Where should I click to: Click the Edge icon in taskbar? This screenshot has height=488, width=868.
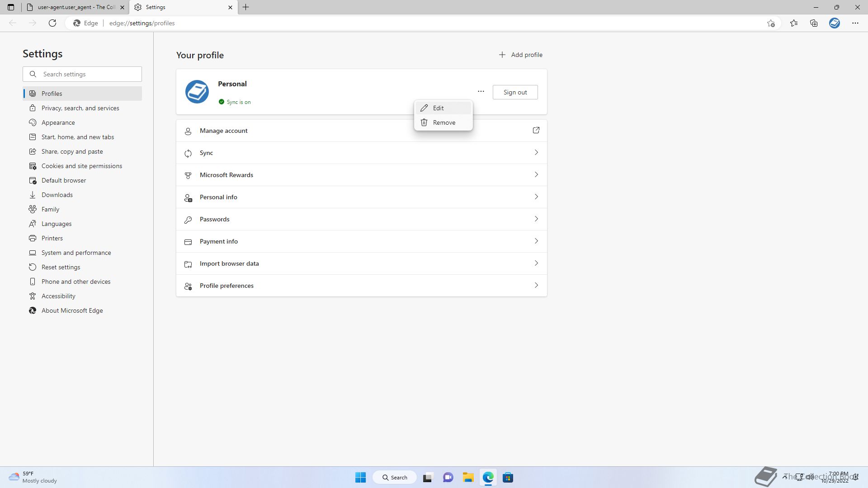click(488, 477)
